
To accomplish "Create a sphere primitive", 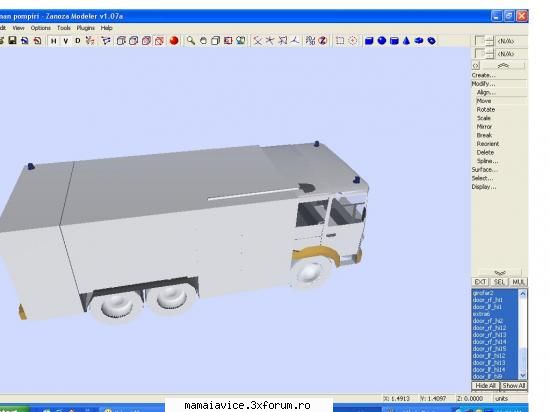I will pyautogui.click(x=382, y=41).
